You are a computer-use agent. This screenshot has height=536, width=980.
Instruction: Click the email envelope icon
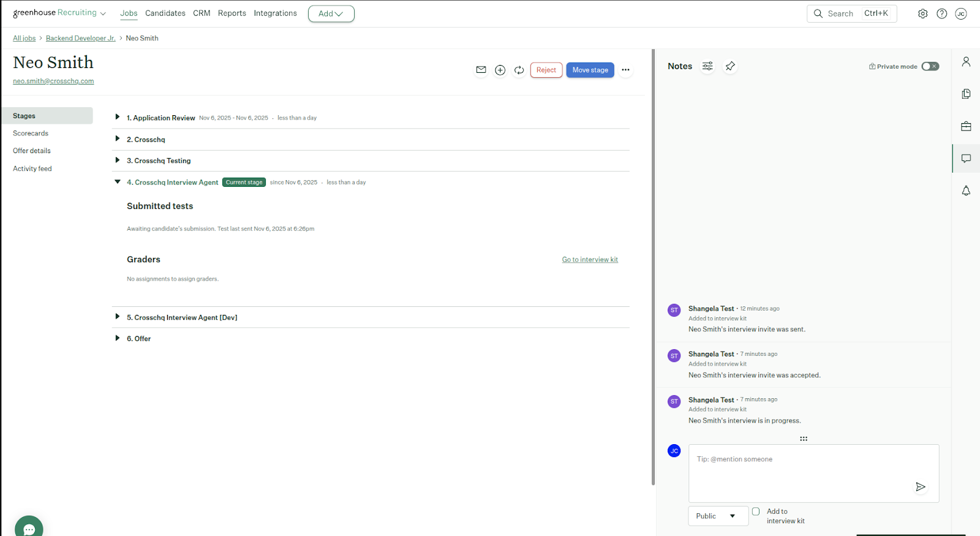point(481,70)
